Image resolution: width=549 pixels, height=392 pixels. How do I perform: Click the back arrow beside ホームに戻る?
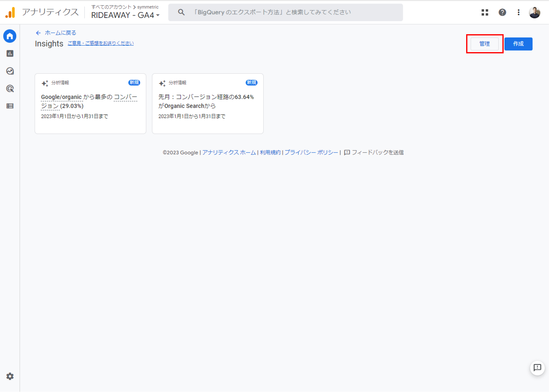38,33
